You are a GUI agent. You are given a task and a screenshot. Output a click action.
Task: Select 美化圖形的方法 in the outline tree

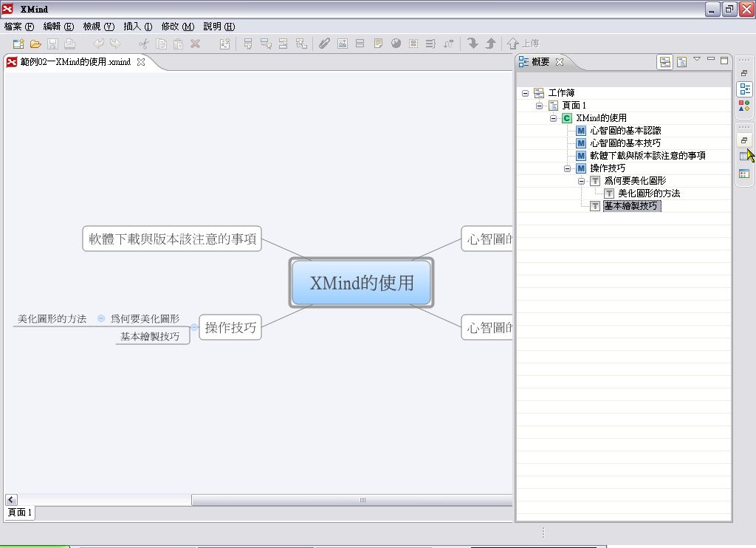(649, 193)
